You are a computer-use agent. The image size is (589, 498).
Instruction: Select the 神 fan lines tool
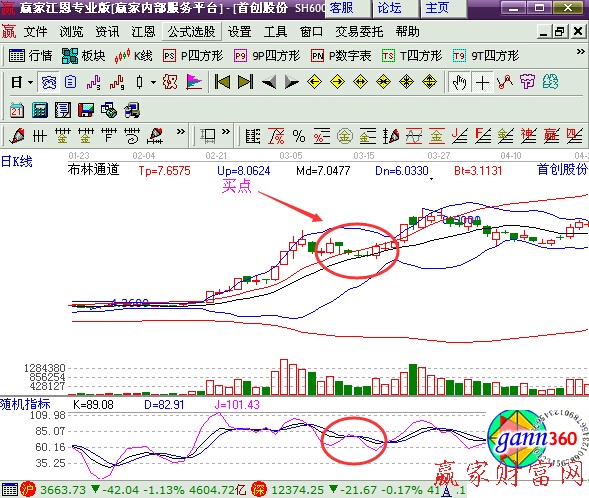point(529,136)
